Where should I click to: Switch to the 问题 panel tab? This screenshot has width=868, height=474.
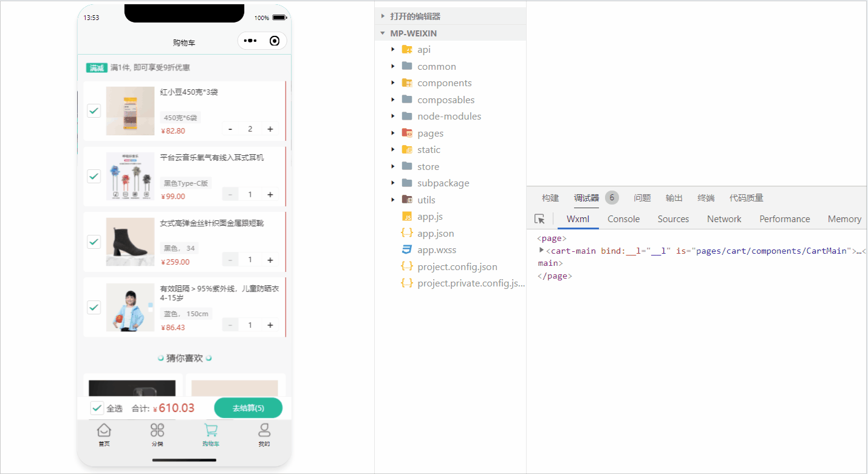pyautogui.click(x=642, y=198)
